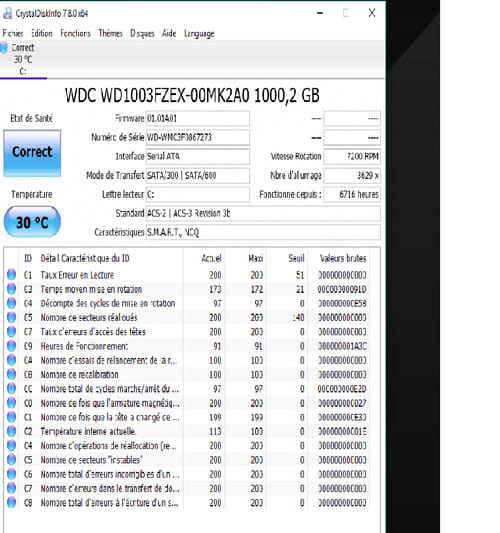Minimize the CrystalDiskInfo window
500x533 pixels.
320,13
